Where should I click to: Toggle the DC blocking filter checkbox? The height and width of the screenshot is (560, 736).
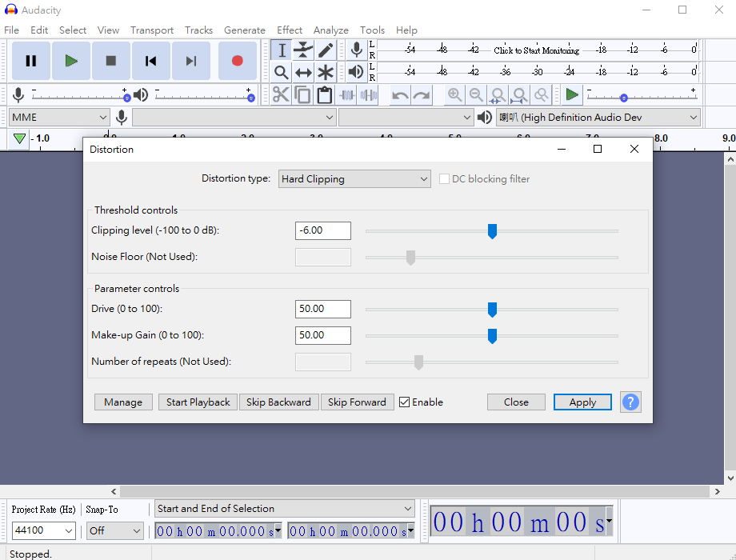click(x=445, y=179)
